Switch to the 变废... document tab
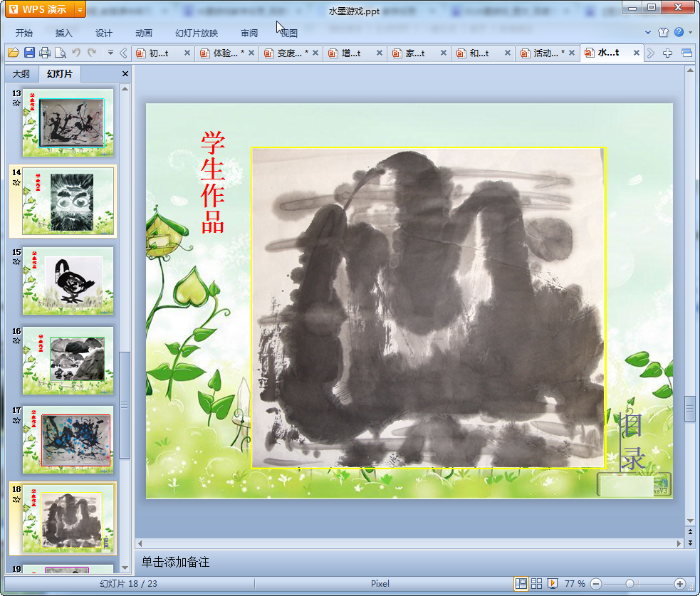 click(287, 53)
